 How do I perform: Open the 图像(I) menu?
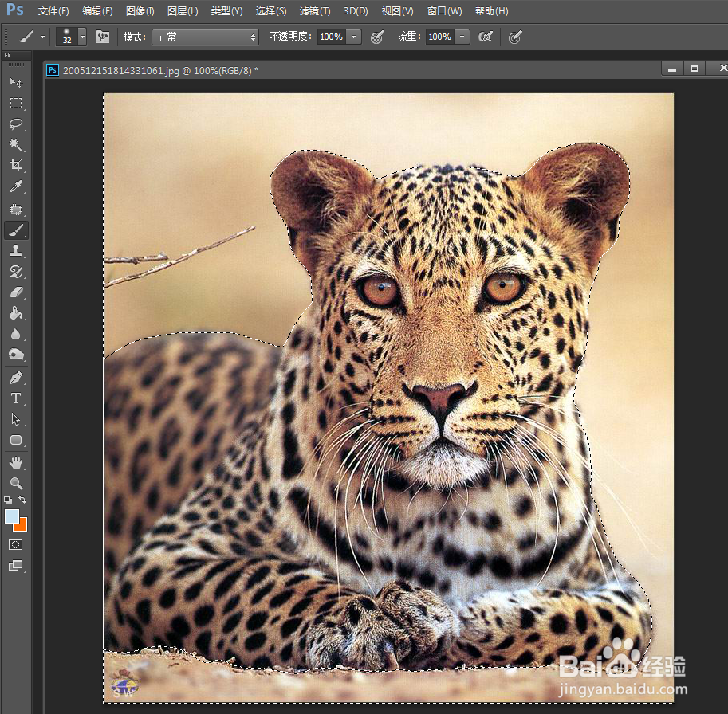[x=140, y=10]
